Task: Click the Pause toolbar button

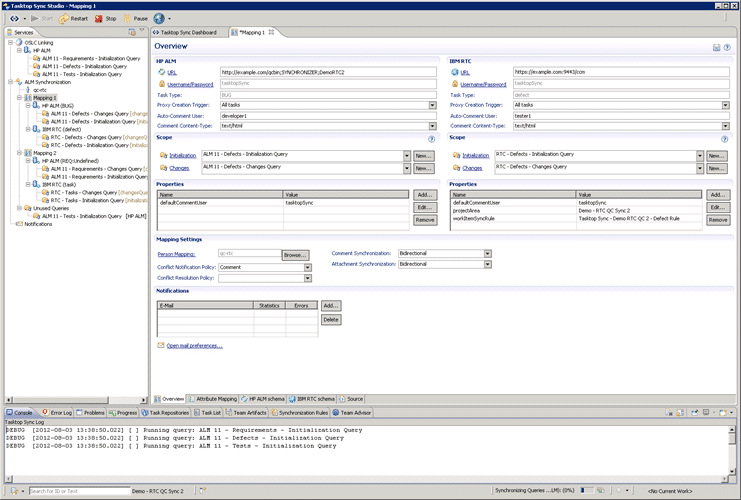Action: [136, 18]
